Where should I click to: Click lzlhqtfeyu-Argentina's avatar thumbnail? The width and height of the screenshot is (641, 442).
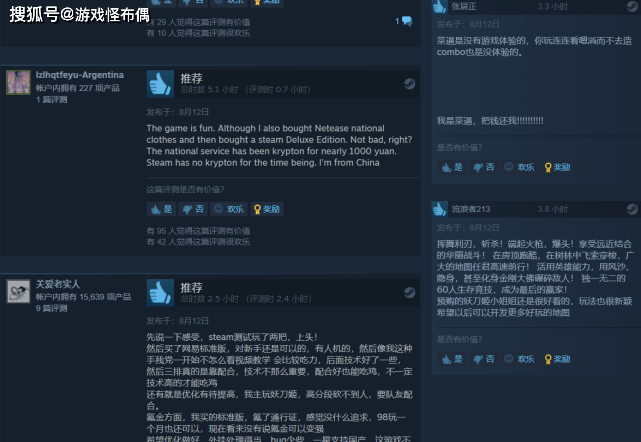(18, 82)
